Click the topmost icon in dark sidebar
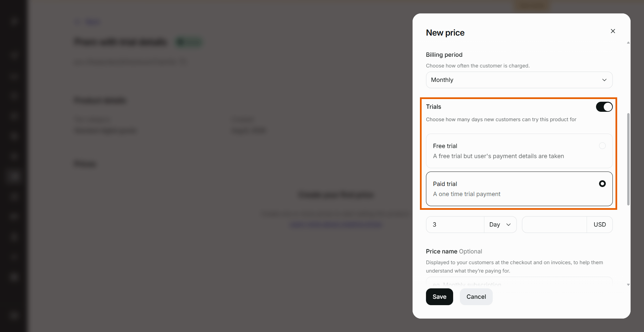 point(14,21)
